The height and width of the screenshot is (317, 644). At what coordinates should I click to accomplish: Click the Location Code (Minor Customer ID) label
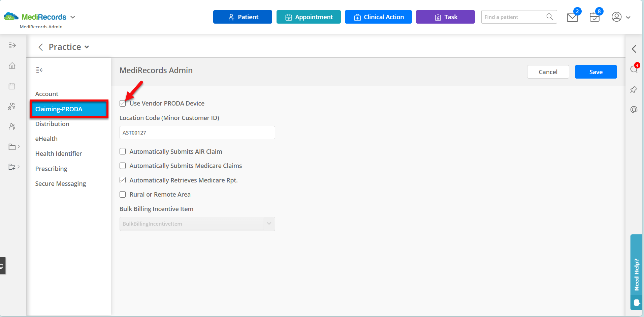(169, 118)
